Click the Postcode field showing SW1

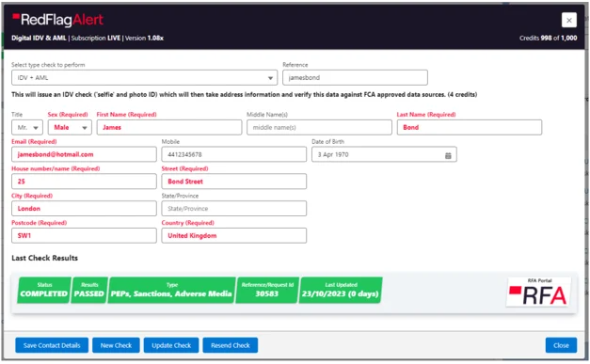(84, 236)
